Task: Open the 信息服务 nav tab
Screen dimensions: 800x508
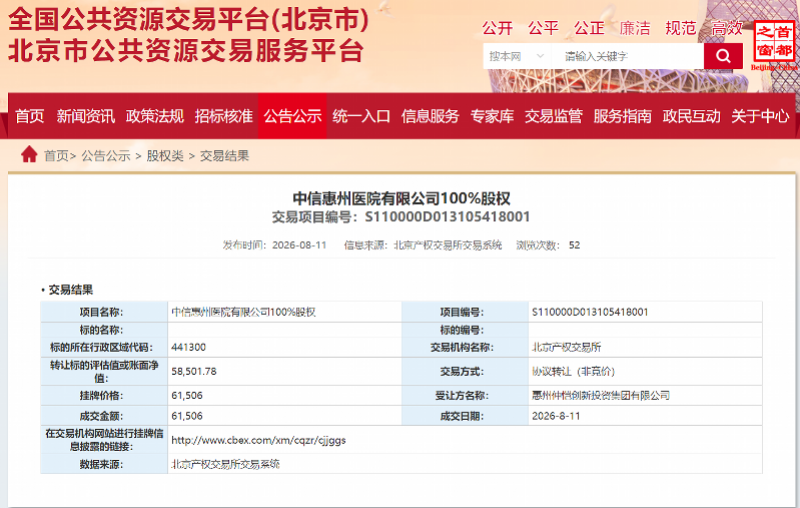Action: [430, 116]
